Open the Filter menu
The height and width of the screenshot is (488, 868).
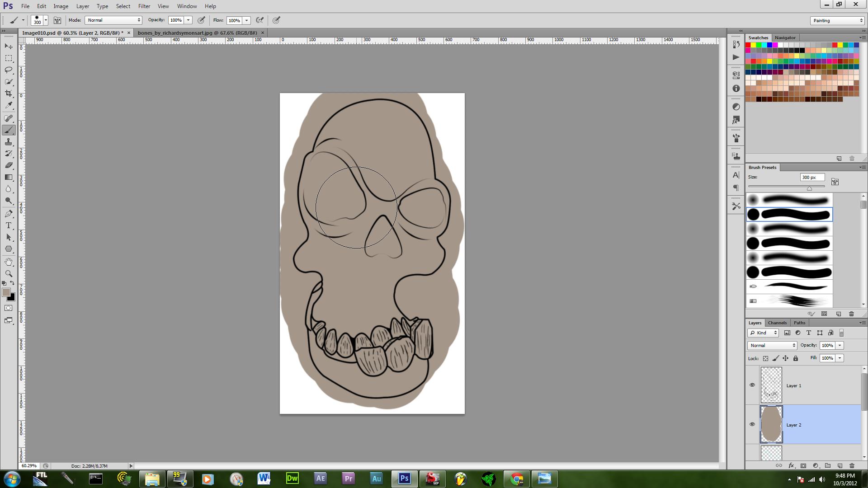[x=144, y=6]
